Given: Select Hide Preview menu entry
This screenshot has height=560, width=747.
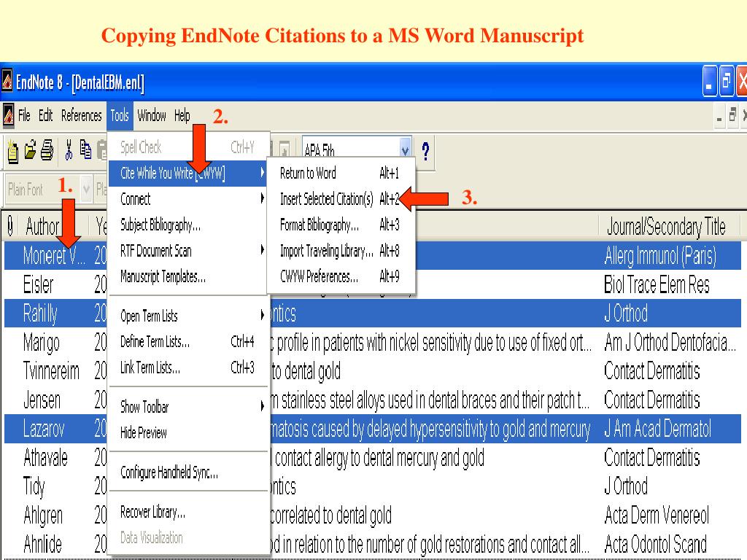Looking at the screenshot, I should click(187, 432).
